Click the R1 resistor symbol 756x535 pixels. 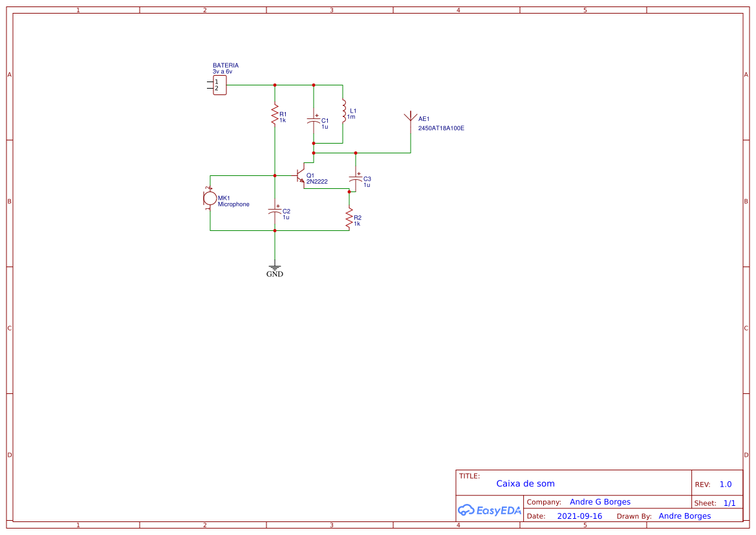275,115
